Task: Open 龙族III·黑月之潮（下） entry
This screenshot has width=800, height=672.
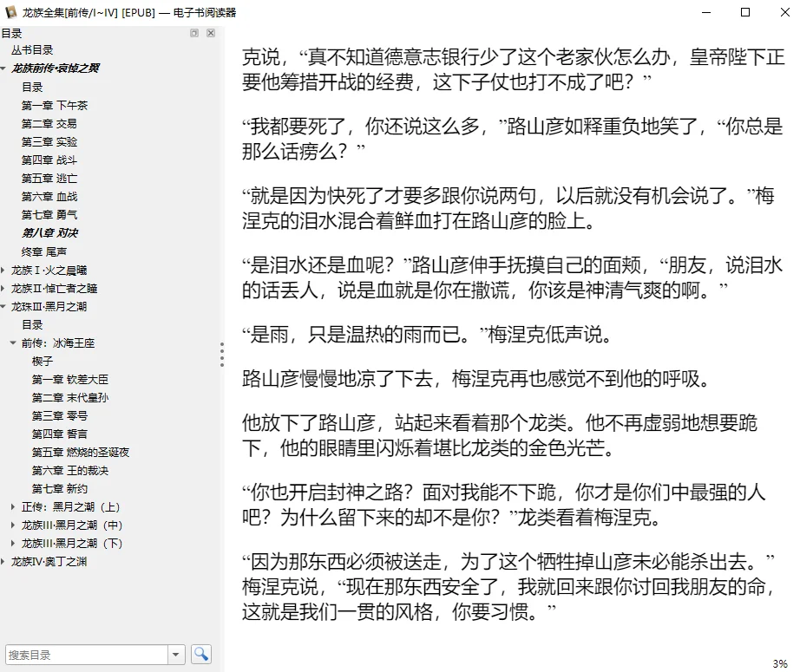Action: click(x=72, y=544)
